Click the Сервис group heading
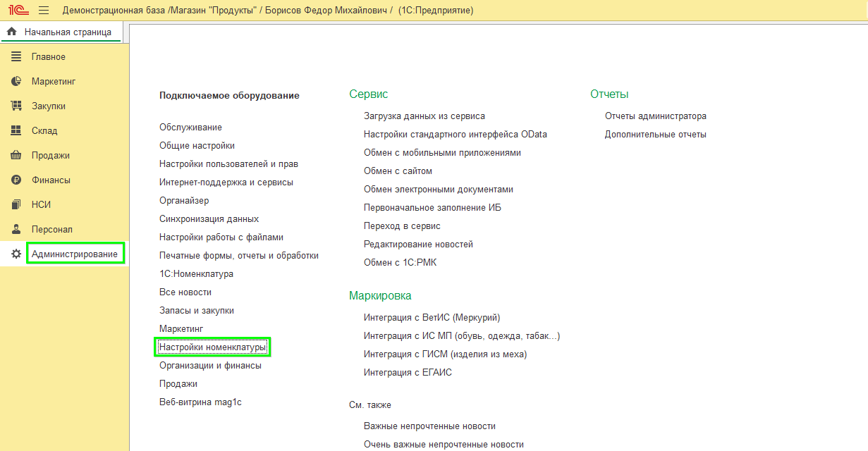This screenshot has width=868, height=451. pos(369,94)
